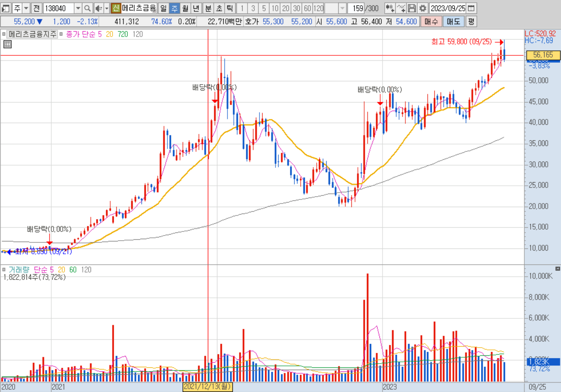
Task: Select monthly 월 chart period
Action: tap(185, 8)
